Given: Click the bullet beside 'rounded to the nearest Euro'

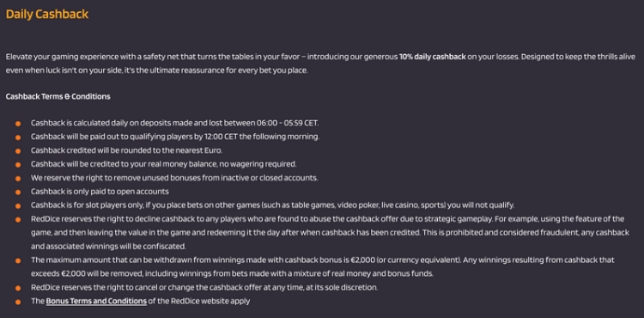Looking at the screenshot, I should coord(18,150).
